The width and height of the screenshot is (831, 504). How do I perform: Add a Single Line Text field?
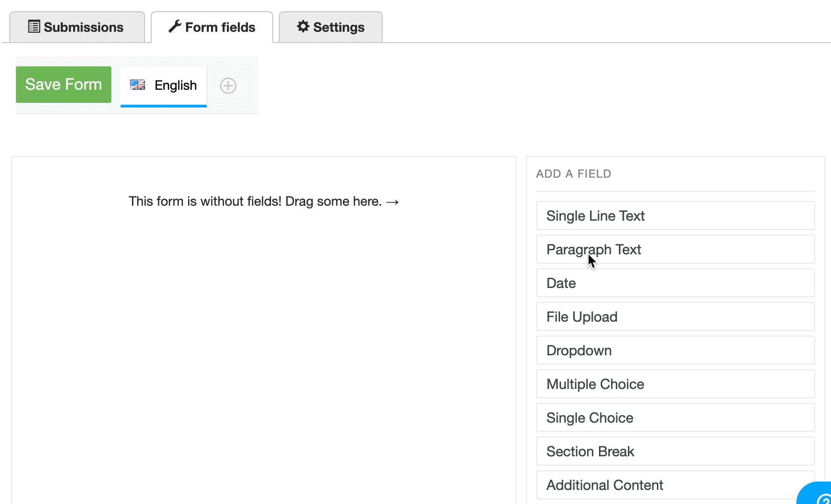tap(675, 216)
